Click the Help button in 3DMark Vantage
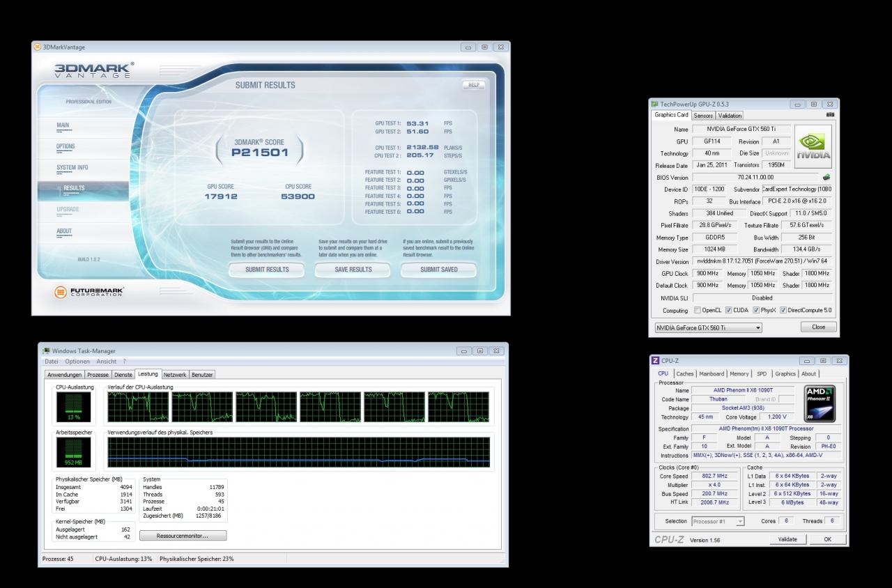This screenshot has width=892, height=588. tap(472, 85)
